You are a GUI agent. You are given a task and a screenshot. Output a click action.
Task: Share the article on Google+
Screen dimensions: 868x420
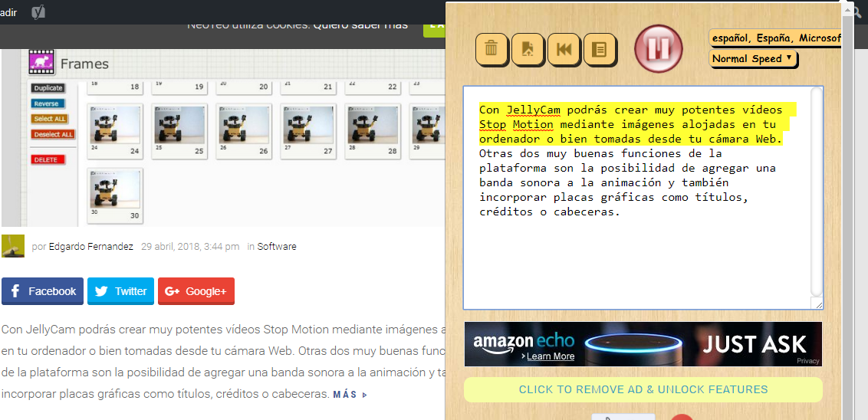196,291
